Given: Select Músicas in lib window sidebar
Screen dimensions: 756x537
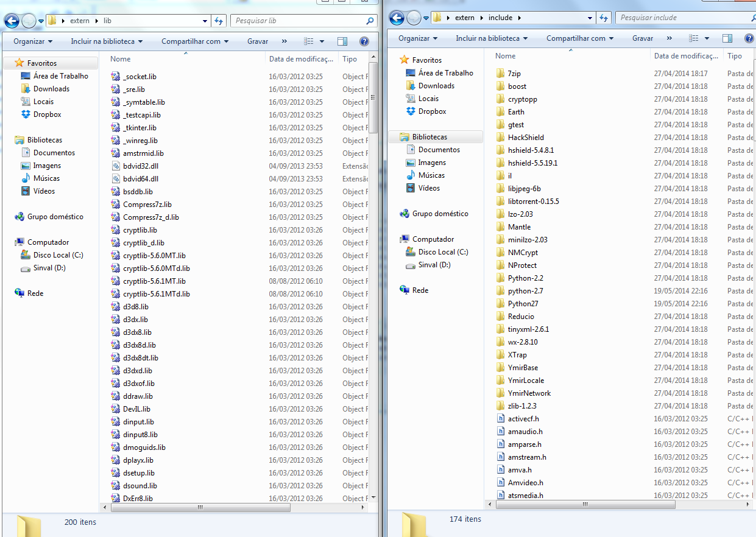Looking at the screenshot, I should 46,178.
